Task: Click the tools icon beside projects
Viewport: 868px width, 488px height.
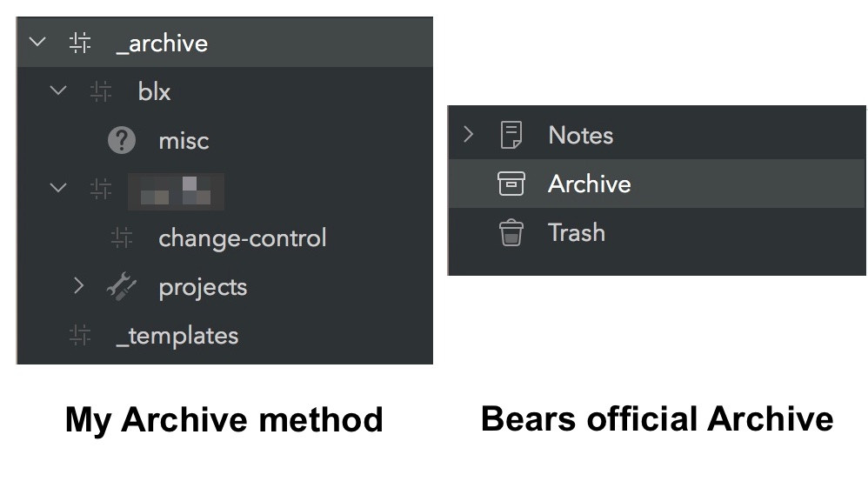Action: pos(122,286)
